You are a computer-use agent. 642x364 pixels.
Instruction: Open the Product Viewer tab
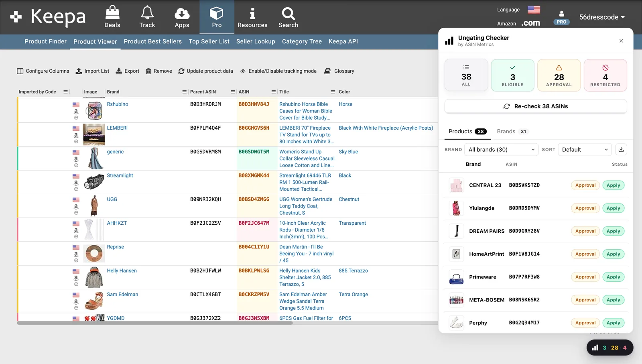tap(95, 41)
